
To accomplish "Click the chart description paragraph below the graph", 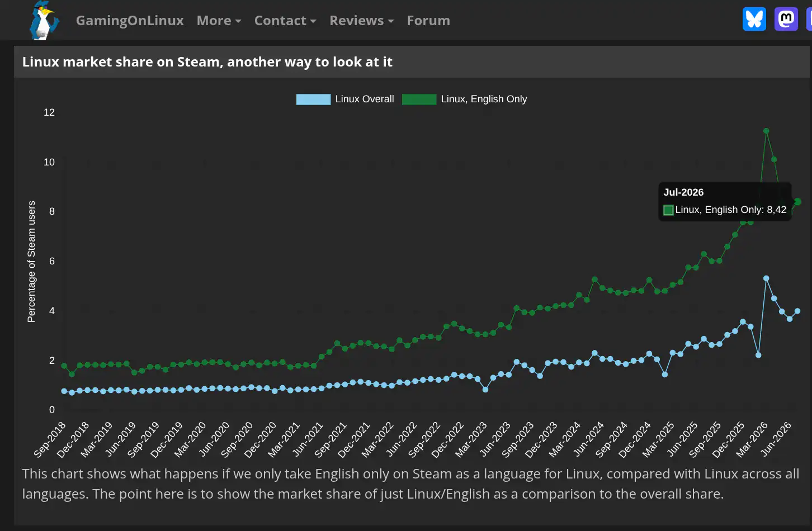I will [x=410, y=484].
